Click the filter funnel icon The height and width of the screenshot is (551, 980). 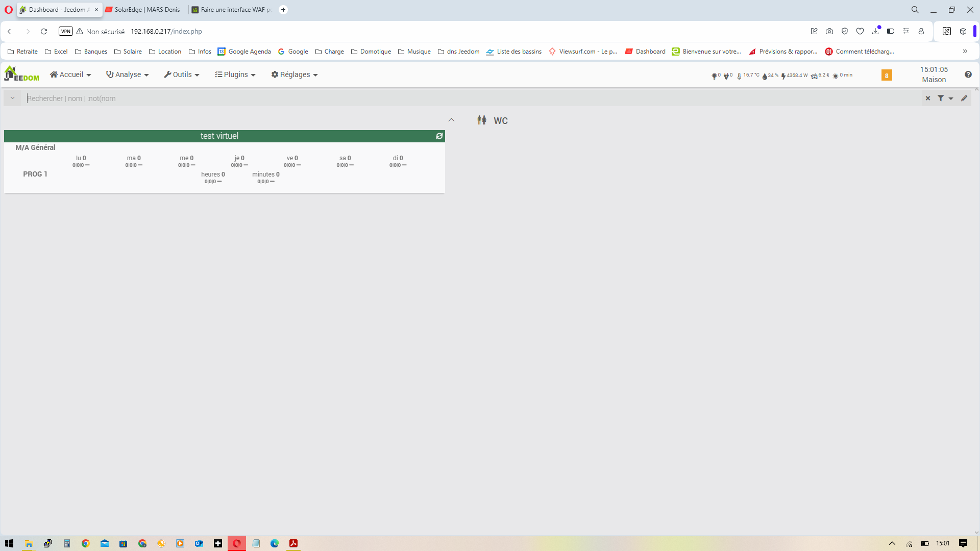941,98
